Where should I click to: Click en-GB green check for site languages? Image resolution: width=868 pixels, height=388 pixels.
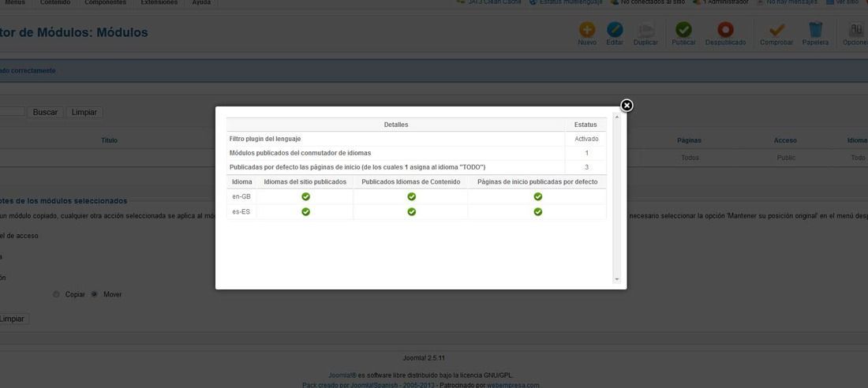pyautogui.click(x=305, y=196)
